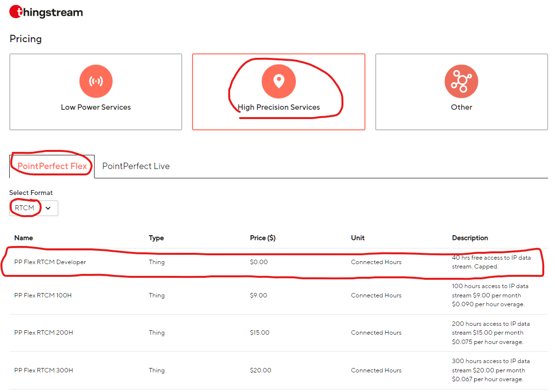The image size is (555, 392).
Task: Select the PP Flex RTCM Developer row
Action: point(50,262)
